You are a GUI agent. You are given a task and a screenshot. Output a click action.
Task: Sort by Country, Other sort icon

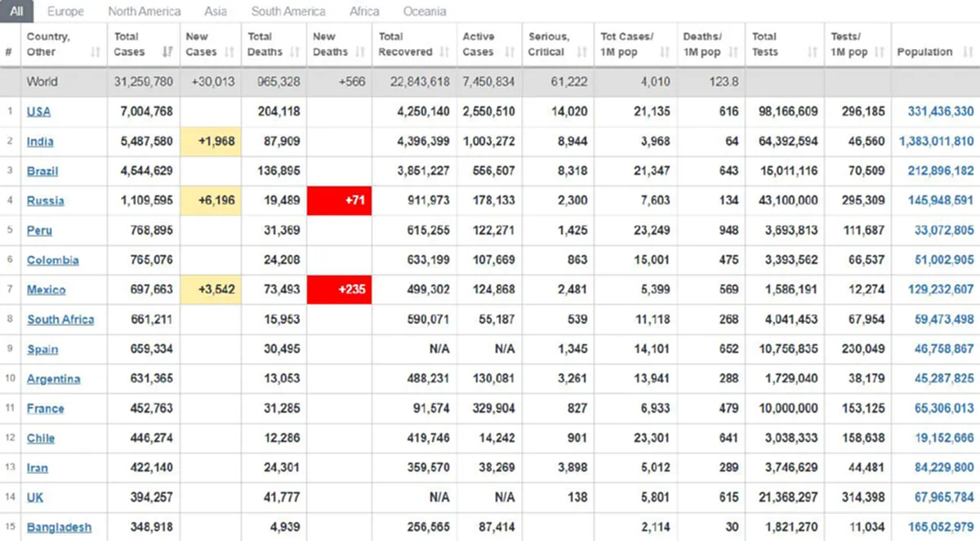pos(96,52)
